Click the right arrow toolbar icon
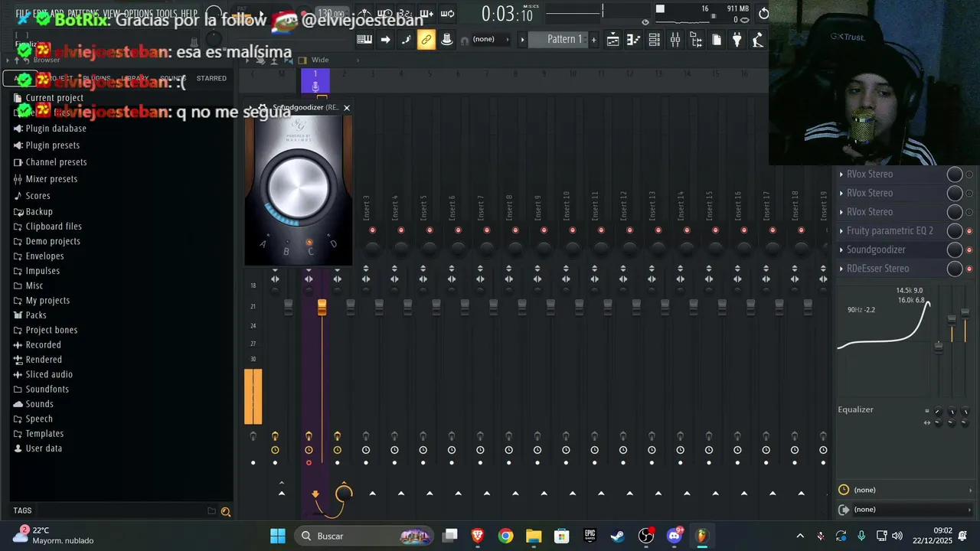 pyautogui.click(x=385, y=40)
